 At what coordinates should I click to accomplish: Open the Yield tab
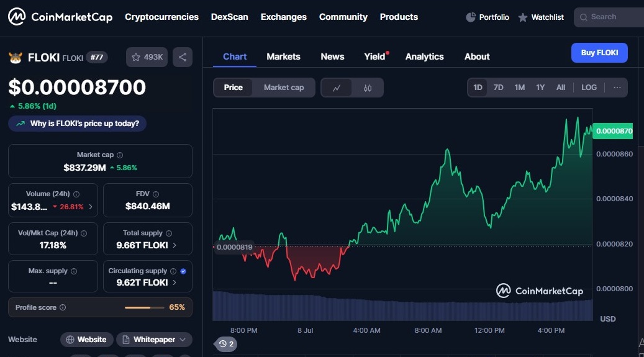coord(375,56)
